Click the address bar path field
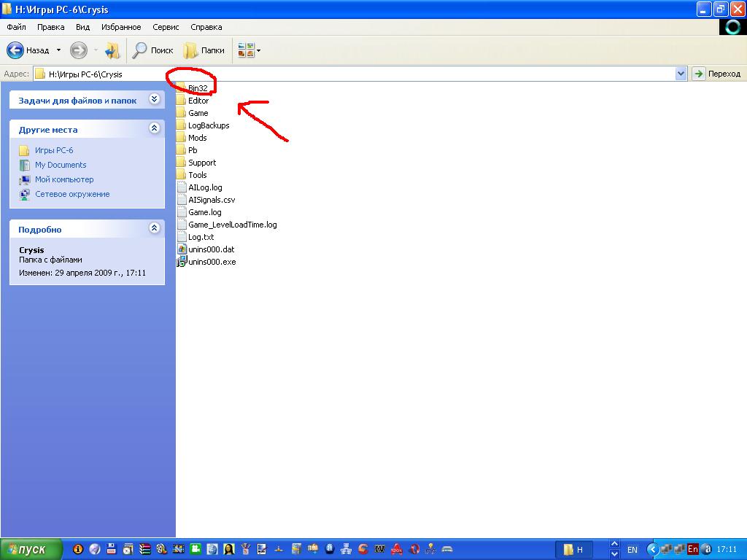This screenshot has height=560, width=747. coord(355,74)
